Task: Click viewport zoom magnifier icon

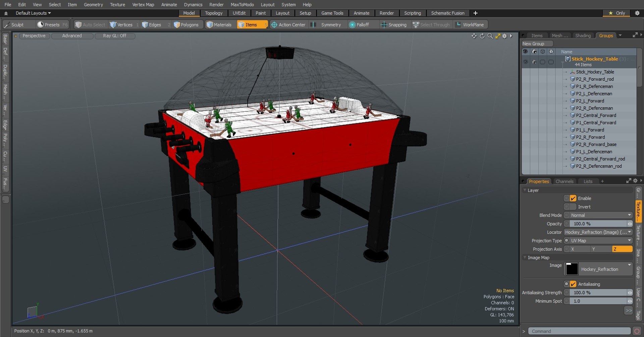Action: (490, 36)
